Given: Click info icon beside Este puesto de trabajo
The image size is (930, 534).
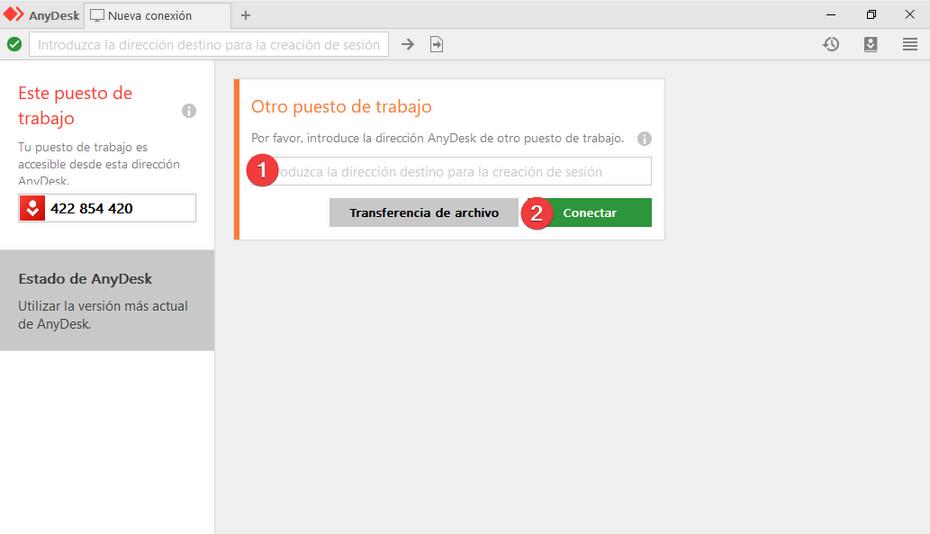Looking at the screenshot, I should (x=189, y=111).
